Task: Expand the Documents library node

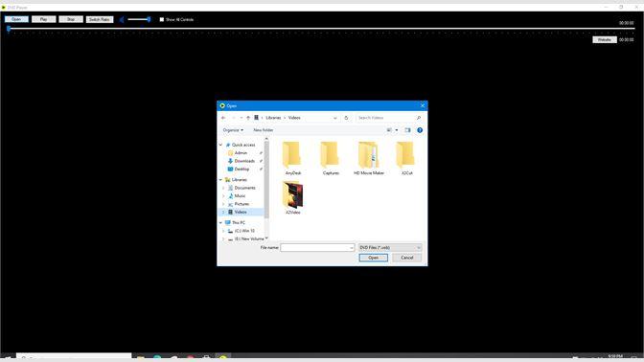Action: click(x=224, y=188)
